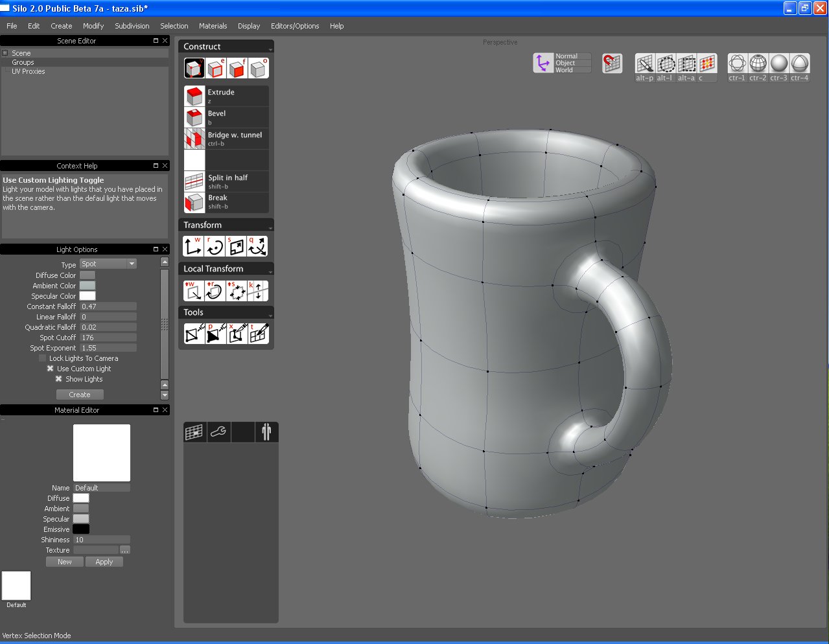Viewport: 829px width, 644px height.
Task: Choose Split in half tool
Action: click(226, 181)
